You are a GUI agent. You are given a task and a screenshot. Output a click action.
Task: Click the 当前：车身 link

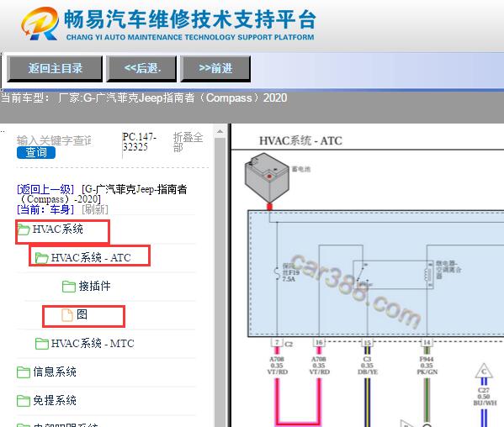[x=45, y=209]
